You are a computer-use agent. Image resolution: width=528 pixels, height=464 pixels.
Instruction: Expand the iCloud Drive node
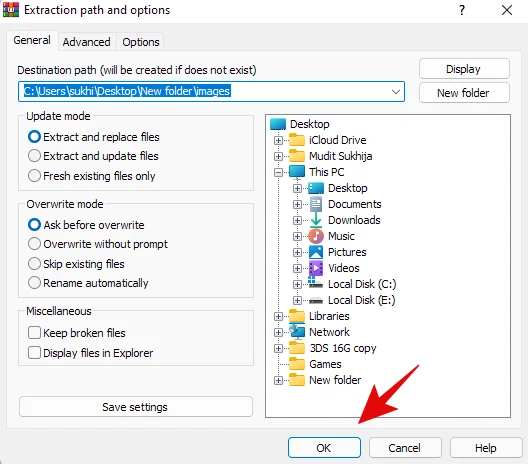(x=278, y=140)
